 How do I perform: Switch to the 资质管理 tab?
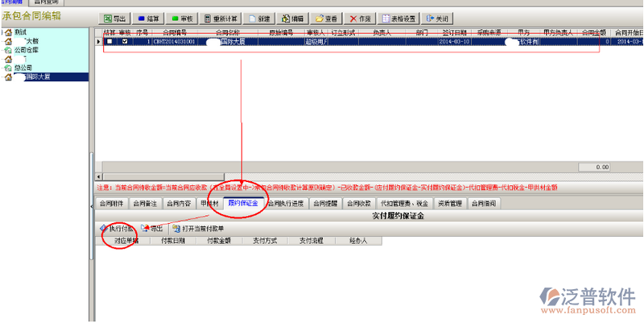pyautogui.click(x=450, y=204)
